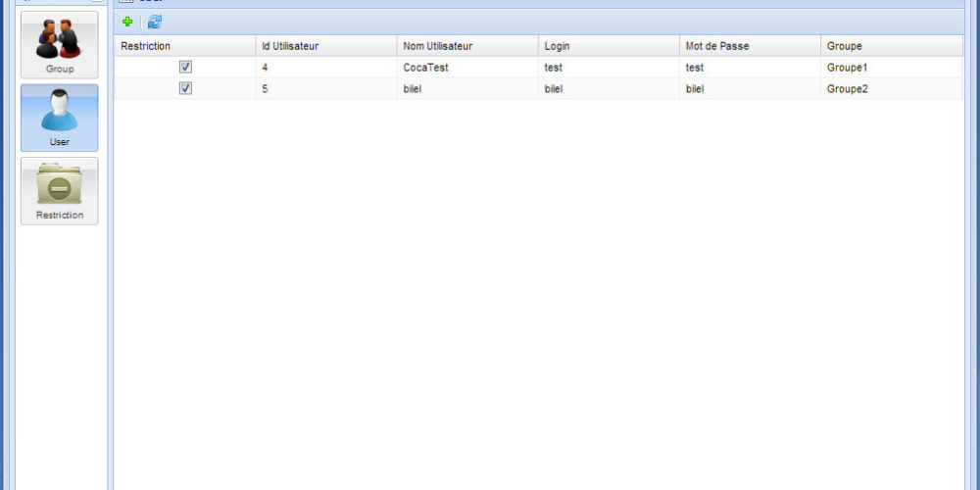Click the green plus add user icon
980x490 pixels.
pos(127,22)
